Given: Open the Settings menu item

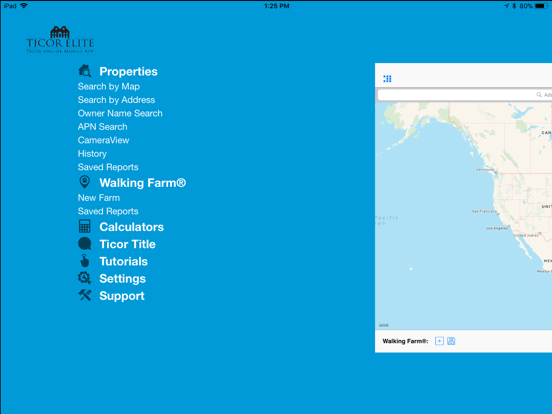Looking at the screenshot, I should click(123, 278).
